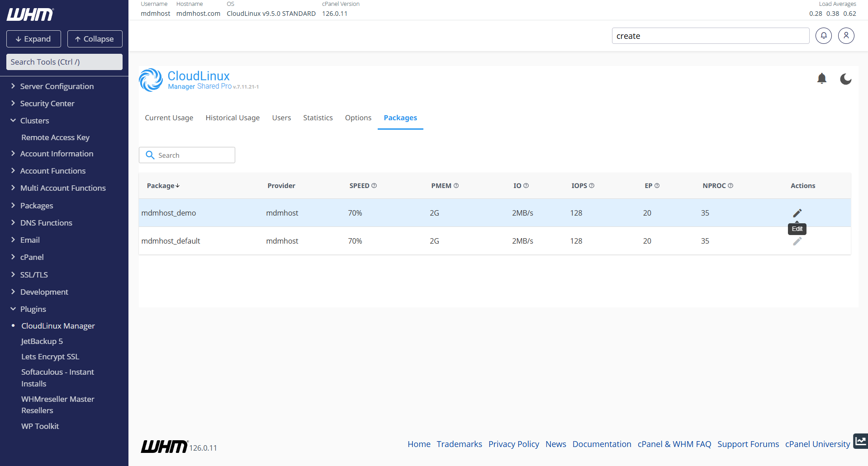Focus the Search Tools sidebar field
This screenshot has width=868, height=466.
click(64, 62)
